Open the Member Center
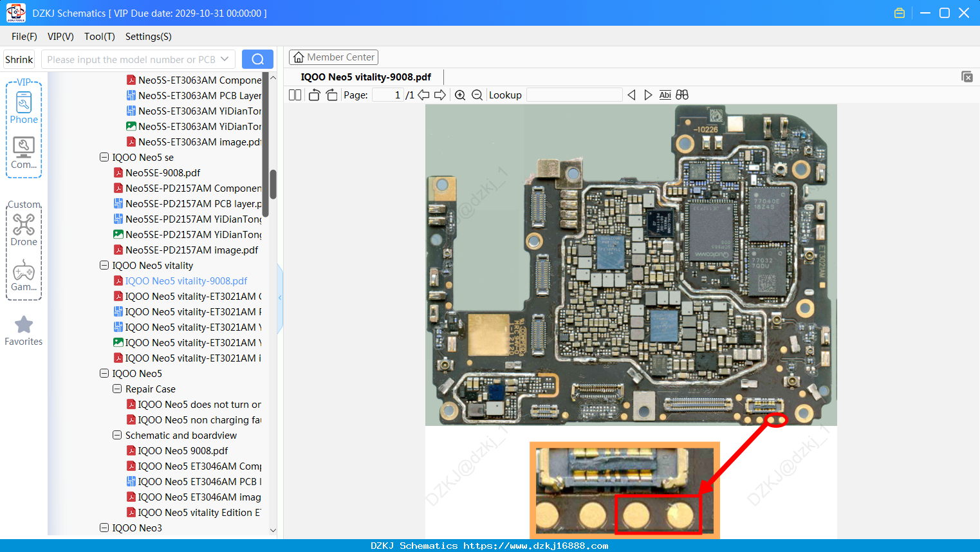The image size is (980, 552). (x=333, y=57)
